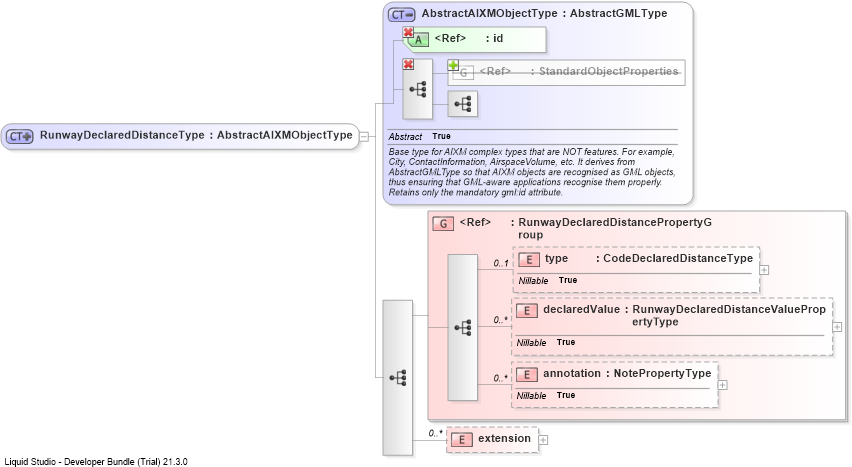Click the E icon of declaredValue element

tap(527, 311)
